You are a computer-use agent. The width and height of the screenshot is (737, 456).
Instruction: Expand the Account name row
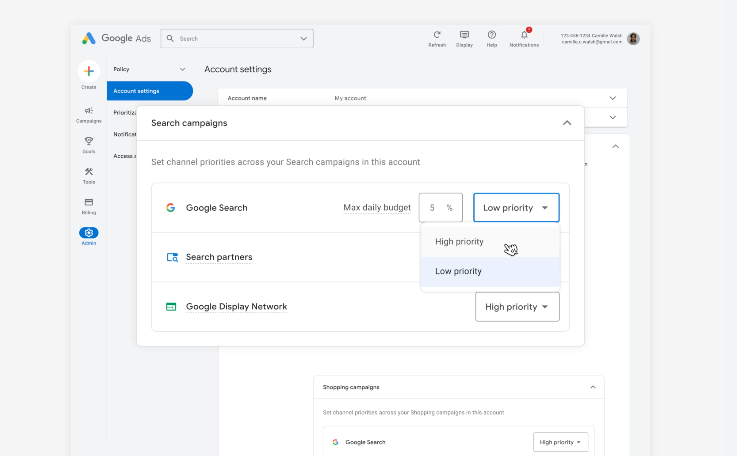click(x=612, y=98)
